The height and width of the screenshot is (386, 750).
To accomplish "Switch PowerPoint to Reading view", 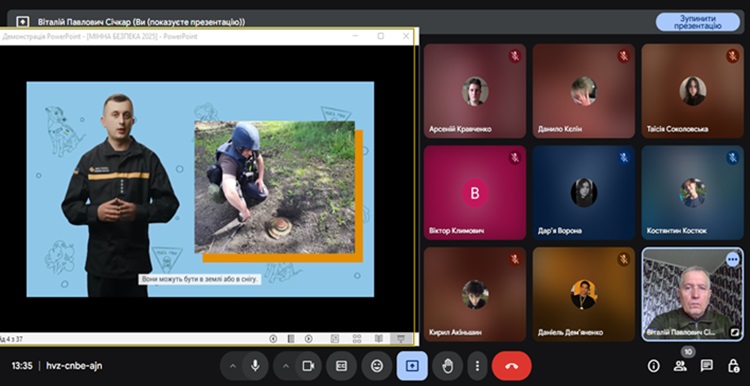I will pyautogui.click(x=379, y=339).
